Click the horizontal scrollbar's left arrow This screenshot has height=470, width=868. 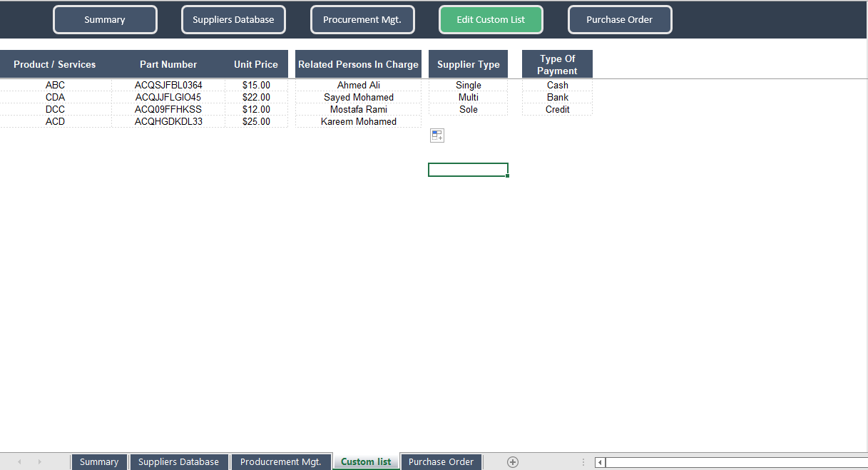[x=598, y=462]
